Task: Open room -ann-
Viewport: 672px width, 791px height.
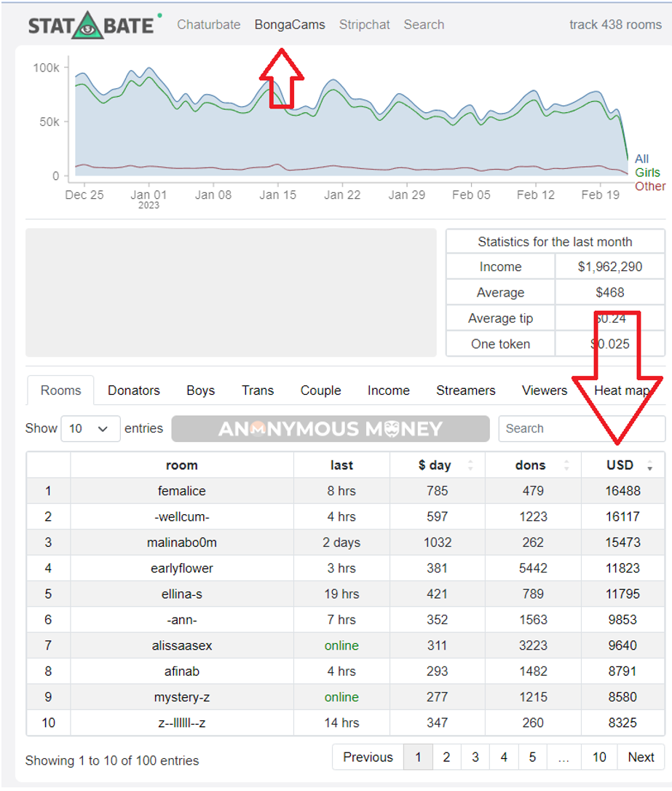Action: 182,620
